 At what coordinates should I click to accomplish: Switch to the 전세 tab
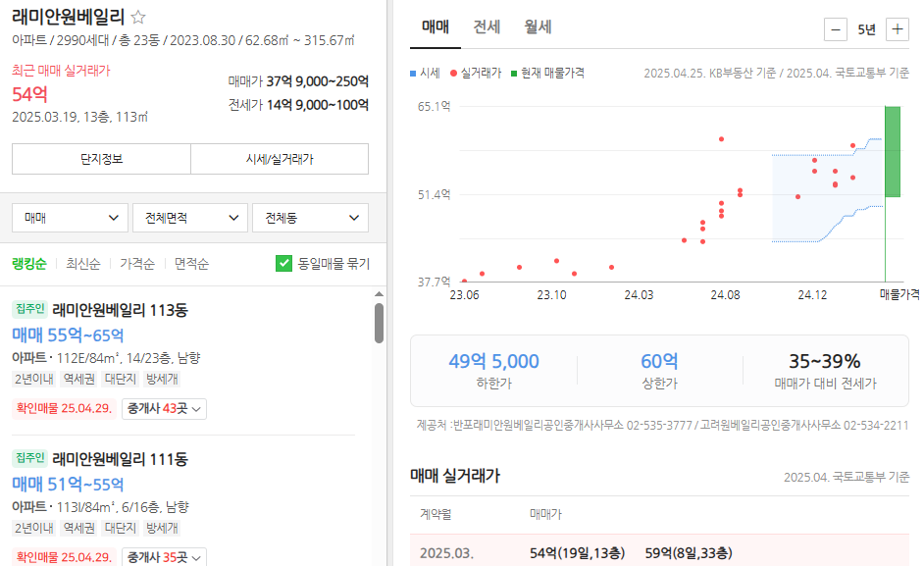click(487, 27)
